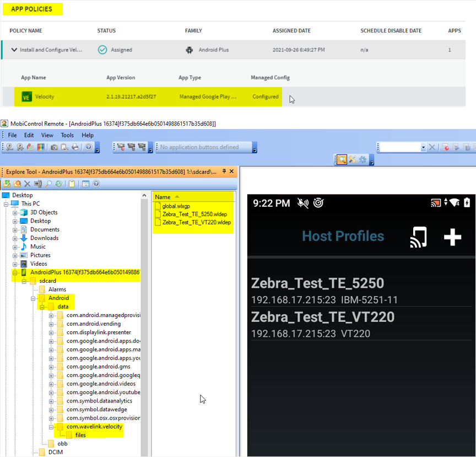Open Help using the question mark toolbar icon
Screen dimensions: 476x457
89,147
